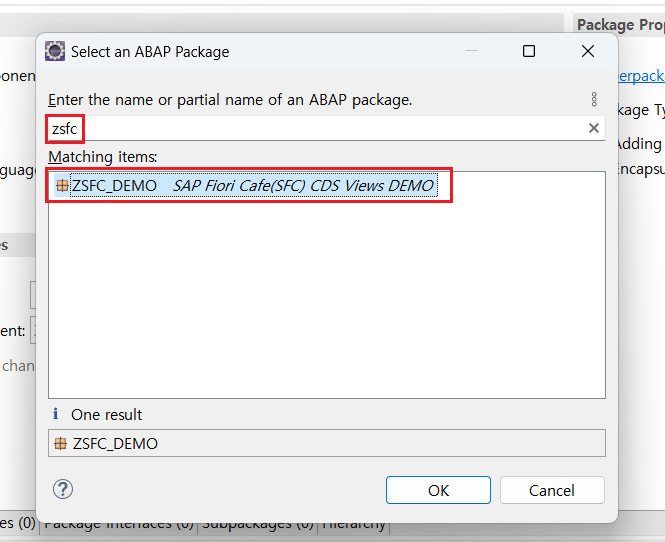Open the Subpackages (0) tab in background editor
This screenshot has width=665, height=542.
click(x=257, y=524)
